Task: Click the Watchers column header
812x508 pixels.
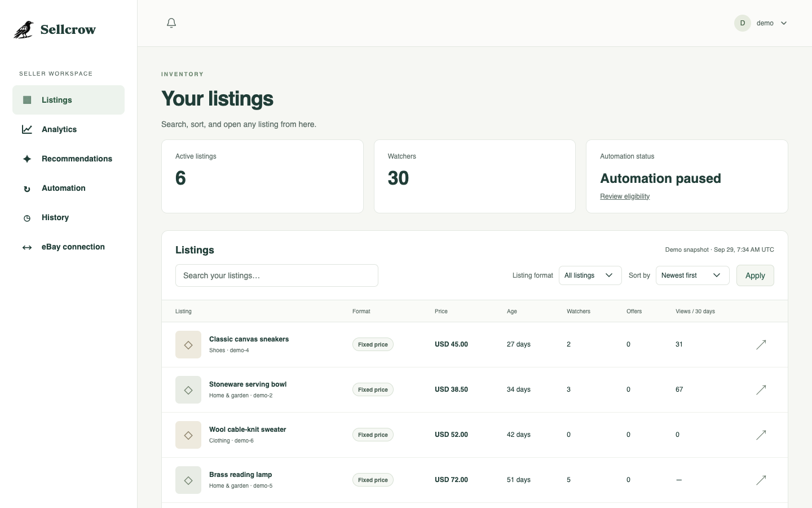Action: point(579,312)
